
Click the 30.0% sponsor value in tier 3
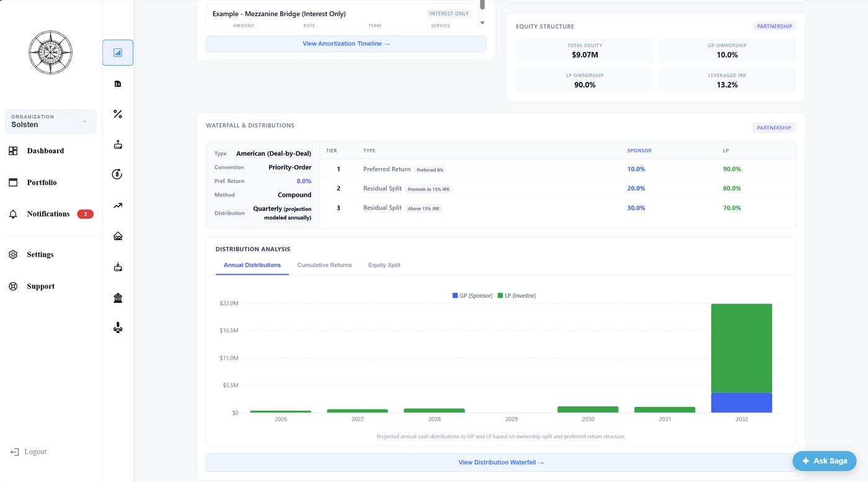coord(636,208)
